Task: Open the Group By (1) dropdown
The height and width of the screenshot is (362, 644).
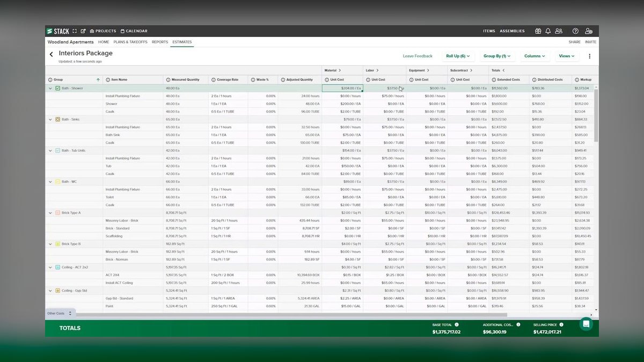Action: 497,56
